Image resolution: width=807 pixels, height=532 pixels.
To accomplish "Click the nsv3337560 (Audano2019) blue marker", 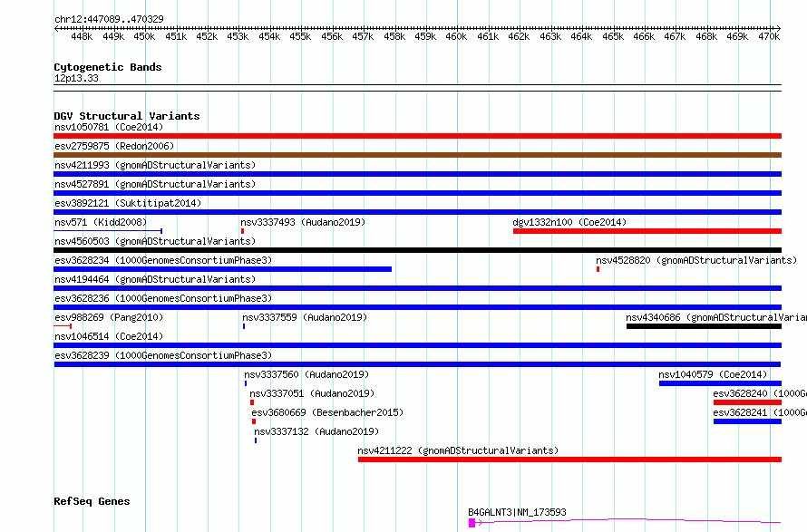I will (x=246, y=383).
